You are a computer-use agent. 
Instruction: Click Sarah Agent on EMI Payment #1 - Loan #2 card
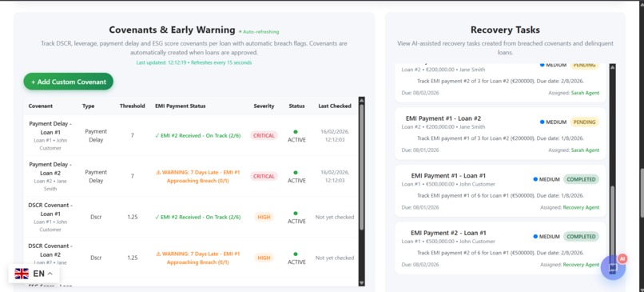point(585,150)
